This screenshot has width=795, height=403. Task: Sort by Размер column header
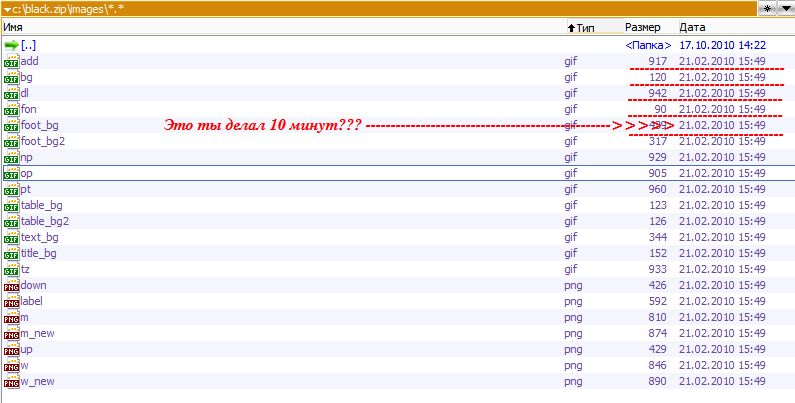(643, 28)
